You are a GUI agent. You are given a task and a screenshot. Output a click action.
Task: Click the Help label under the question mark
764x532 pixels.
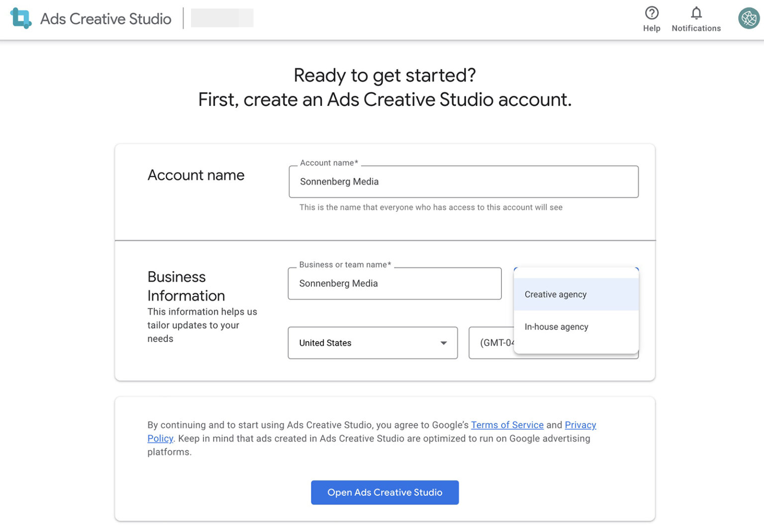(652, 28)
